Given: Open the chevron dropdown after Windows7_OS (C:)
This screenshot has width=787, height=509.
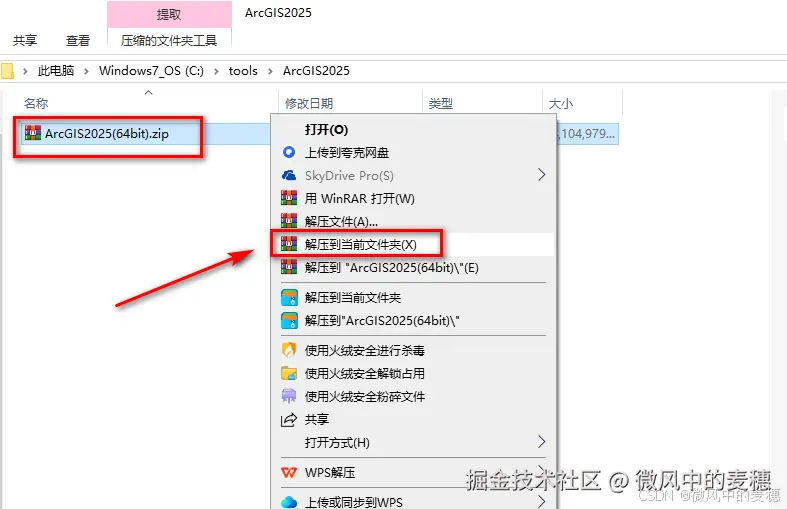Looking at the screenshot, I should pos(216,71).
